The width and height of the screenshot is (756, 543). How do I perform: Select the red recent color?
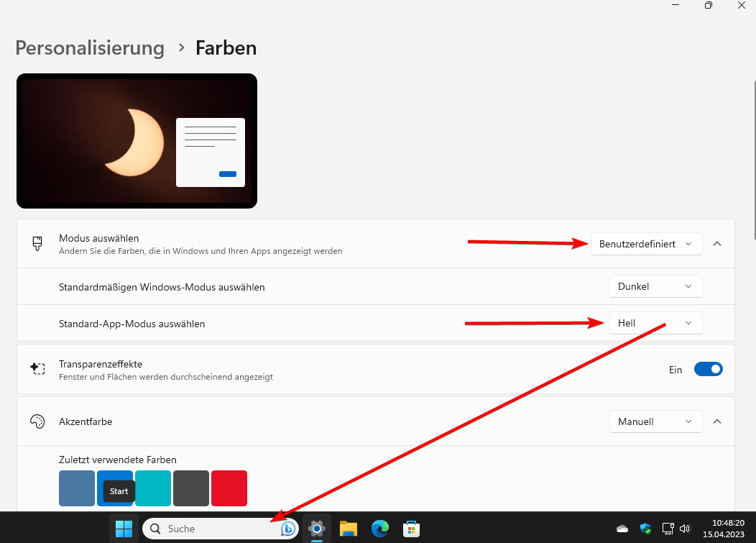pos(229,488)
